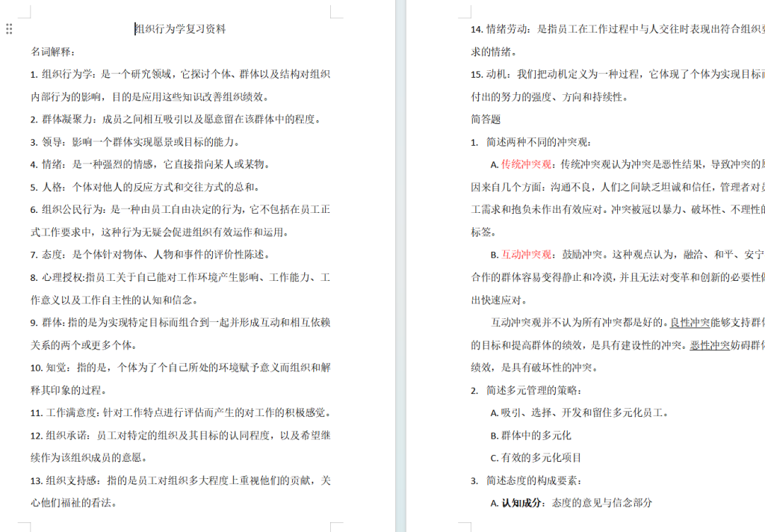Click the red text 传统冲突观
The height and width of the screenshot is (532, 765).
(527, 164)
